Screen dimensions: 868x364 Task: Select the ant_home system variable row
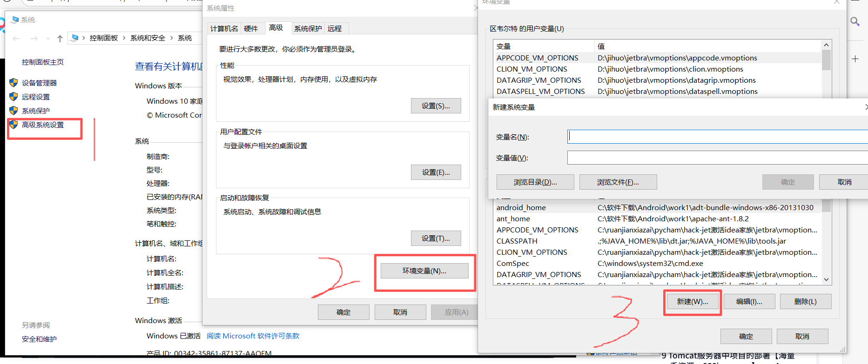coord(658,218)
